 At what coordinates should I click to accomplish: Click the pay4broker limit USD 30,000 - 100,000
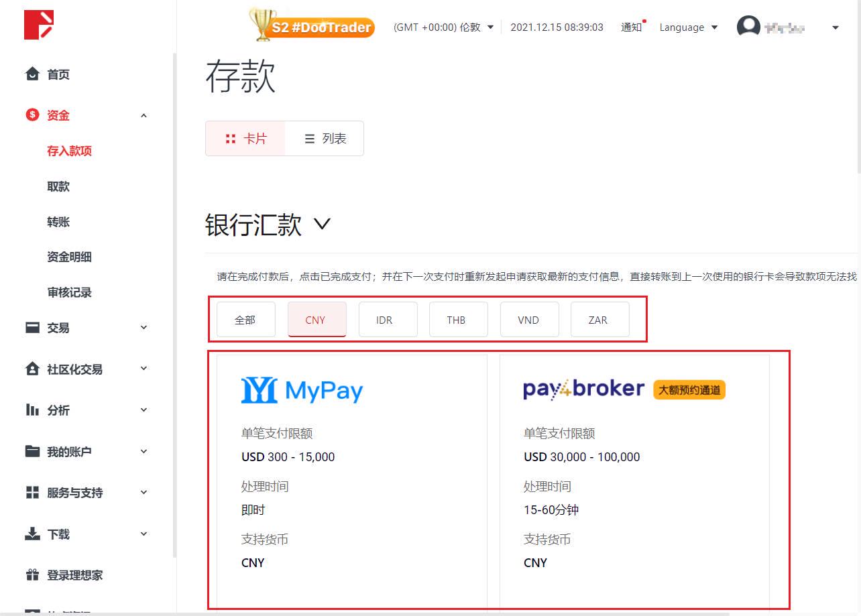pyautogui.click(x=581, y=456)
